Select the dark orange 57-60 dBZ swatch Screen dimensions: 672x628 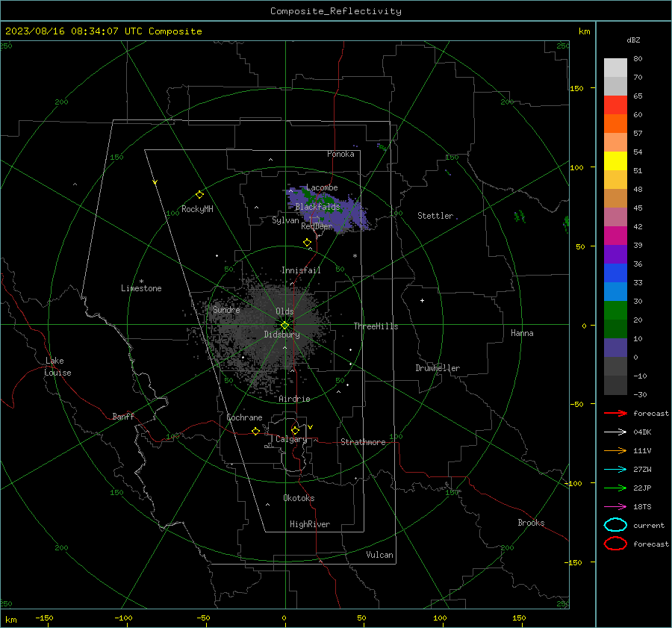coord(615,124)
